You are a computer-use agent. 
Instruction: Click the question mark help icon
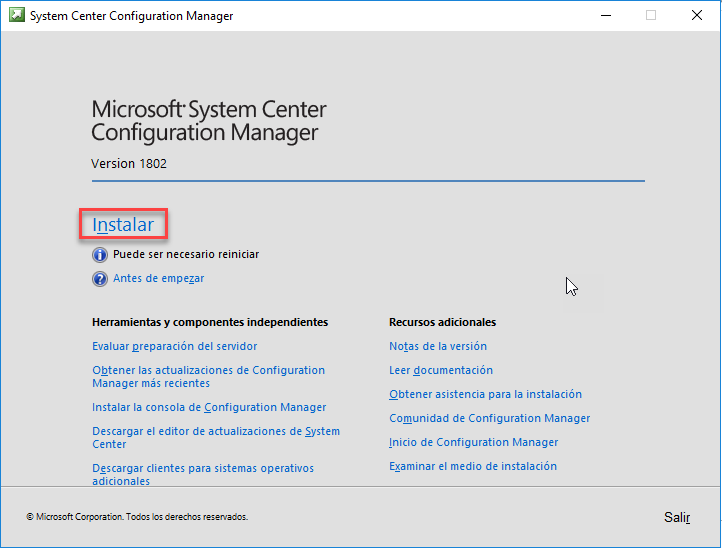click(x=100, y=279)
